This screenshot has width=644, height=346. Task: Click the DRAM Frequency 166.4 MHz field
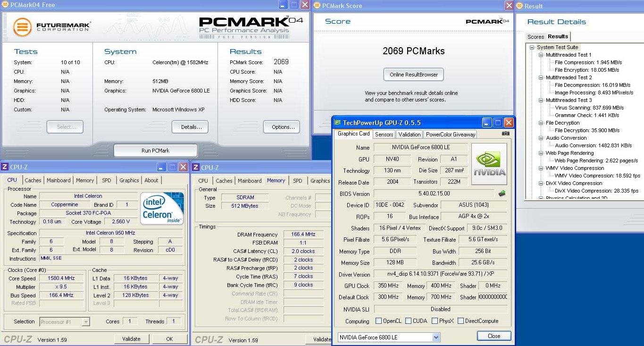click(x=303, y=235)
